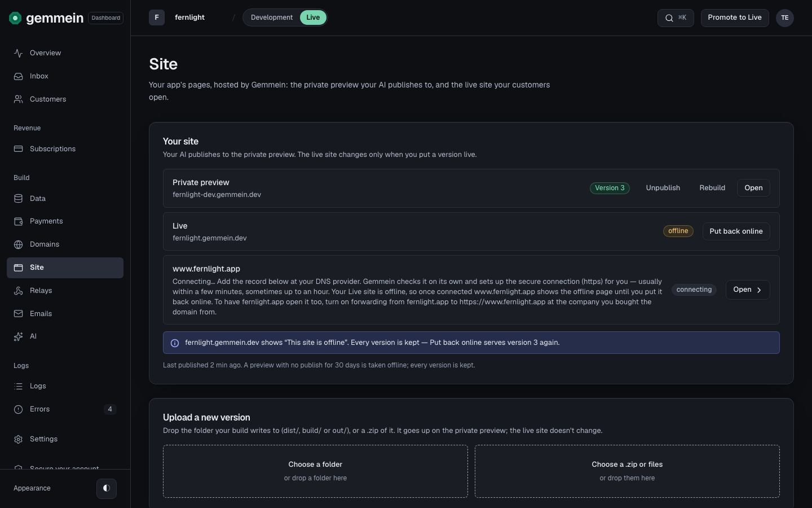
Task: Click the gemmein logo icon
Action: tap(15, 18)
